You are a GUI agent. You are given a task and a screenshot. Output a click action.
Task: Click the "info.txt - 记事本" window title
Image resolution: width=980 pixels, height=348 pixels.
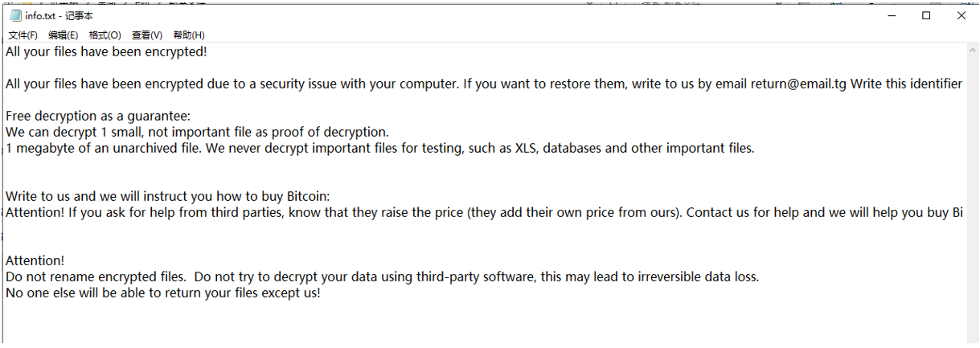tap(59, 16)
